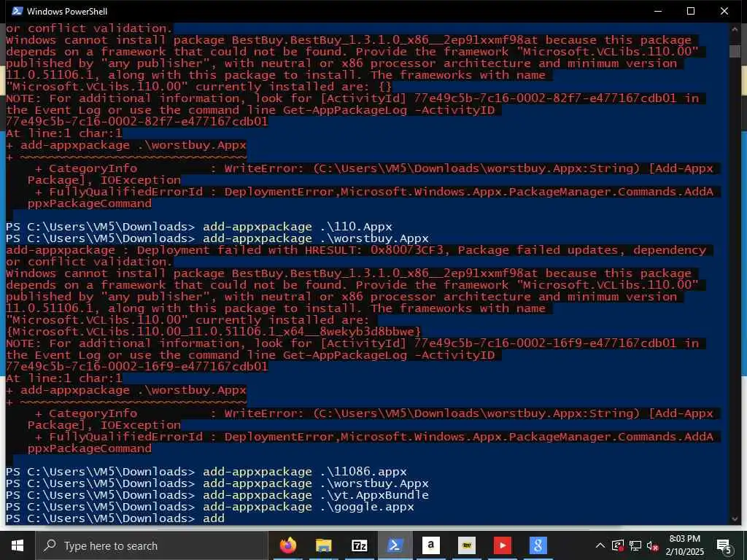Click the command 'add-appxpackage .\110.Appx'
The image size is (747, 560).
(298, 227)
